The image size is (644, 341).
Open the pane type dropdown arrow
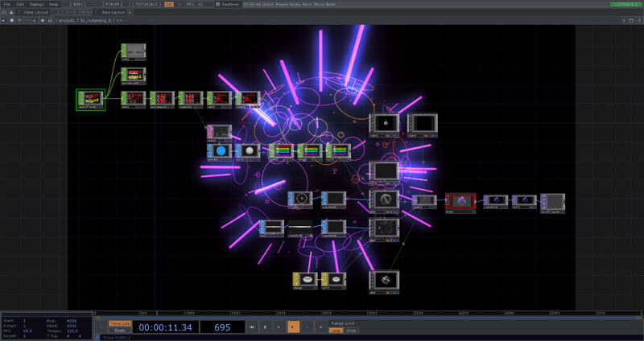(x=4, y=20)
